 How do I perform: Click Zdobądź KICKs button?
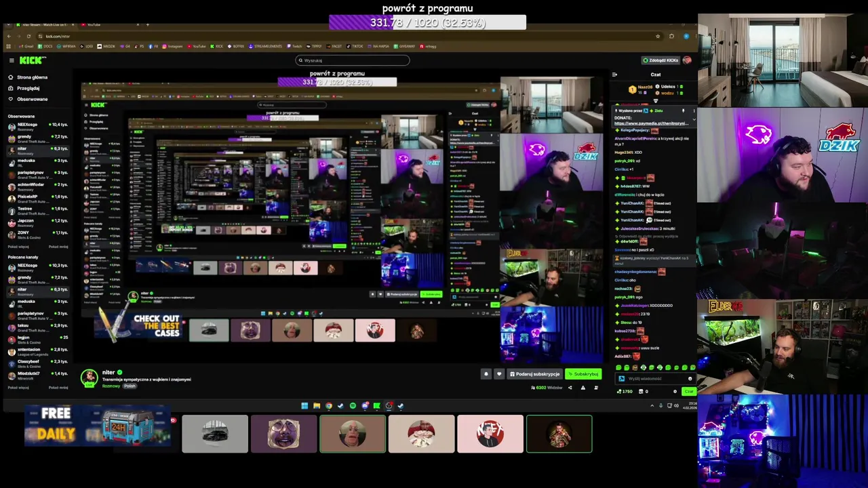(660, 60)
